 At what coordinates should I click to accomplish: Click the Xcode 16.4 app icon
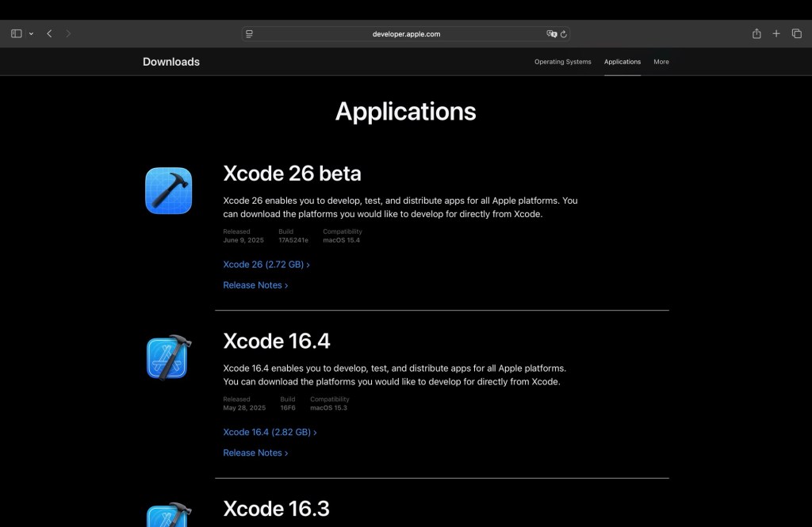(168, 357)
